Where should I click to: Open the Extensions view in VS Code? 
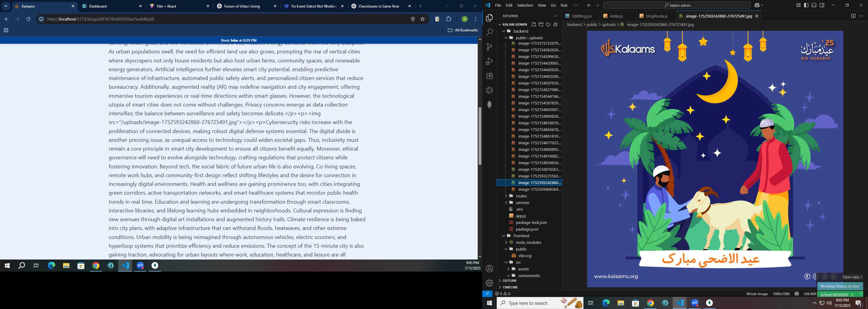489,76
